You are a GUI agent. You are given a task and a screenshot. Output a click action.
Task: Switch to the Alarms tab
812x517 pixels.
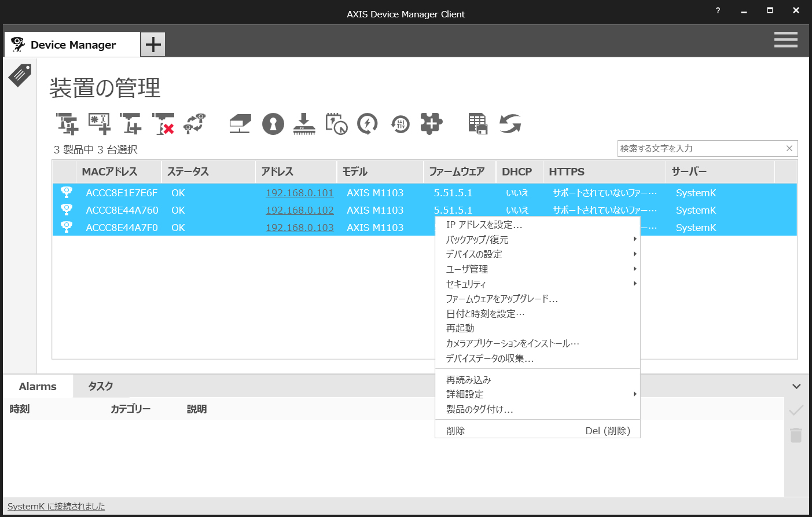(x=38, y=386)
